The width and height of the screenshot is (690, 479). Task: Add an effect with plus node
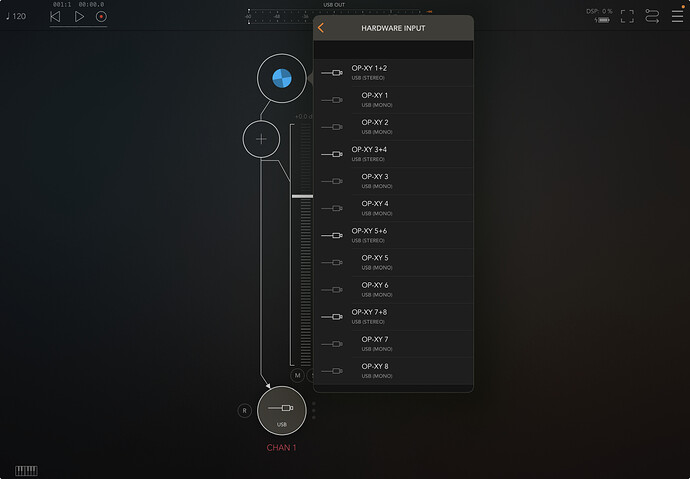(261, 139)
